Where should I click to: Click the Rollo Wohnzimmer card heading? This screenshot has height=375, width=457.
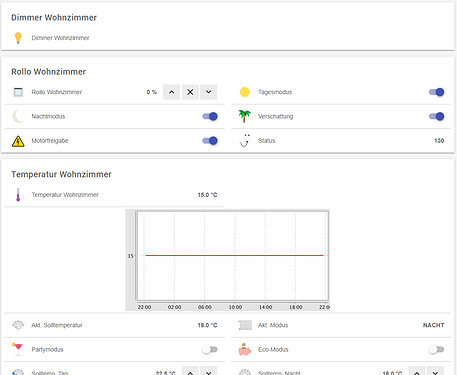point(48,72)
